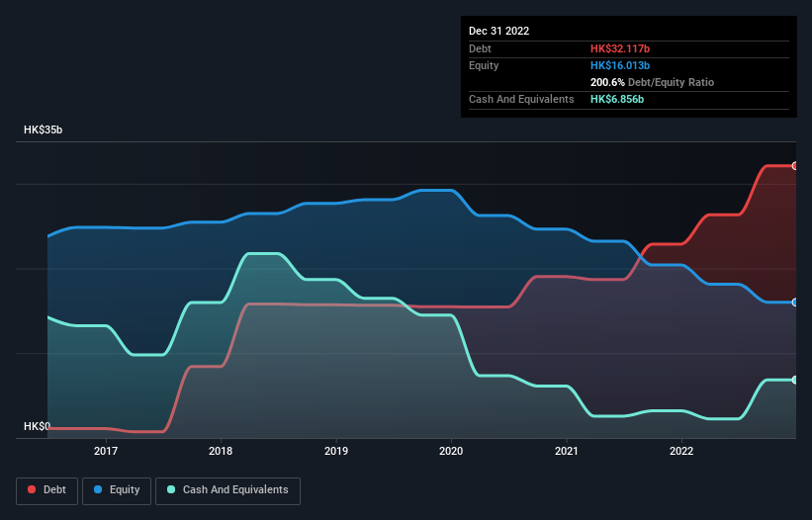Click the 2022 x-axis label

click(681, 451)
